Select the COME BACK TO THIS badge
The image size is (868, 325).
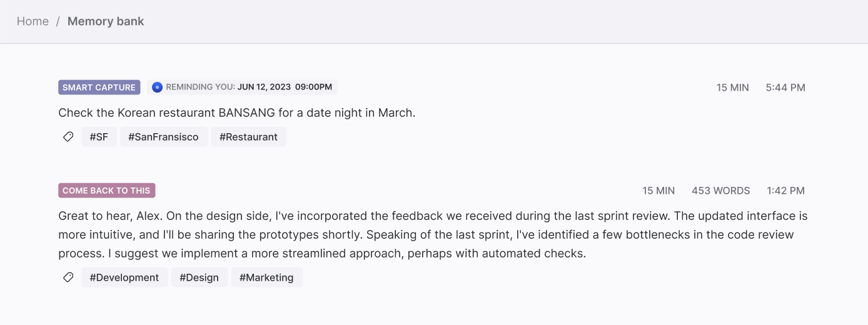point(107,191)
